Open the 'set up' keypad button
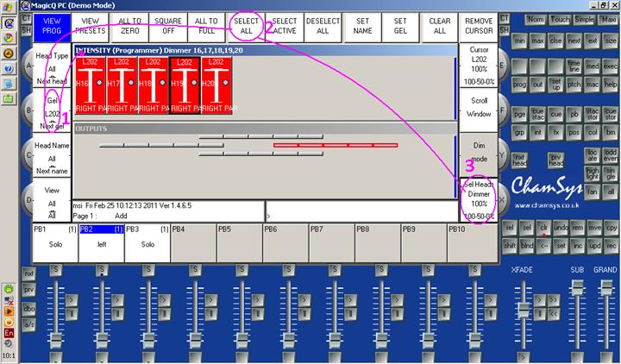The height and width of the screenshot is (364, 621). (555, 85)
